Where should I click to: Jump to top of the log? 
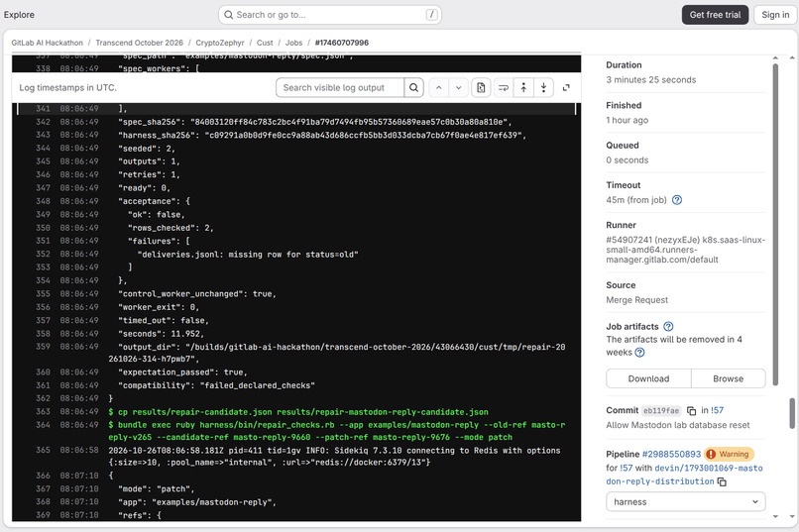click(523, 87)
